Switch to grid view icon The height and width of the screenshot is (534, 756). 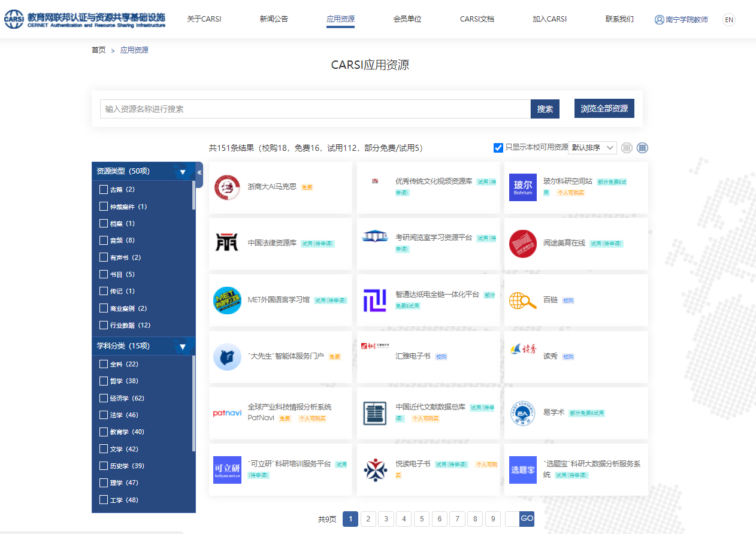pos(642,148)
